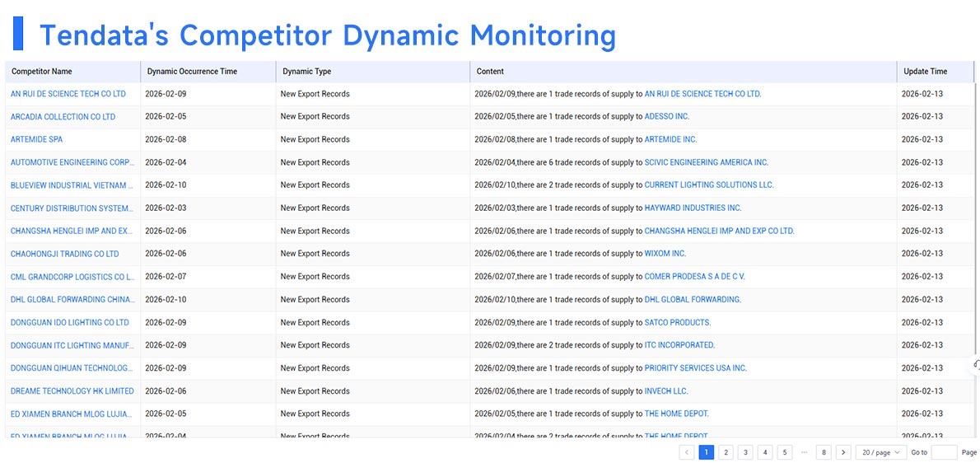The width and height of the screenshot is (980, 463).
Task: Open competitor AUTOMOTIVE ENGINEERING CORP
Action: pos(72,162)
